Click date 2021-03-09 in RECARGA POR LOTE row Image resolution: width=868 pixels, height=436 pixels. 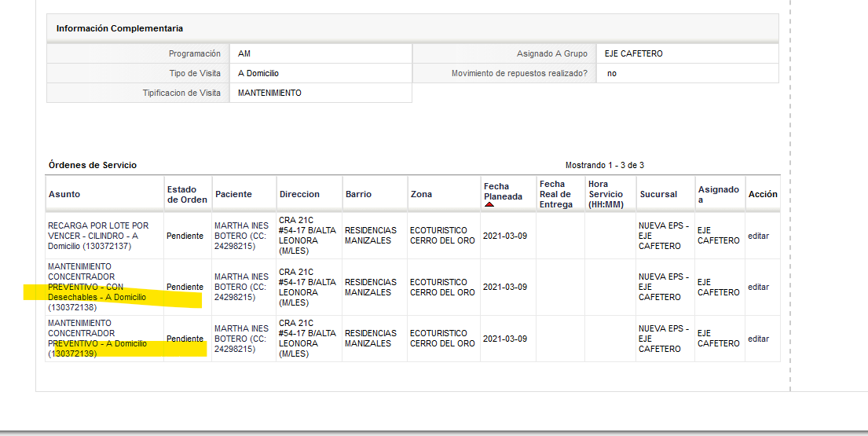coord(505,236)
